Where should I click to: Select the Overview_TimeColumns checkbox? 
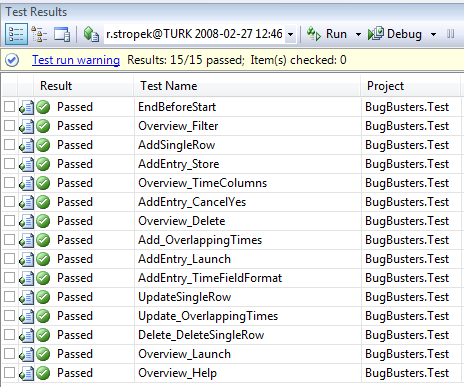(9, 183)
